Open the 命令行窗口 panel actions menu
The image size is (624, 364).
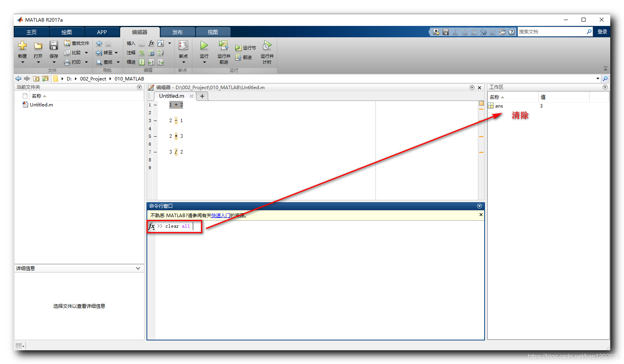click(x=479, y=206)
